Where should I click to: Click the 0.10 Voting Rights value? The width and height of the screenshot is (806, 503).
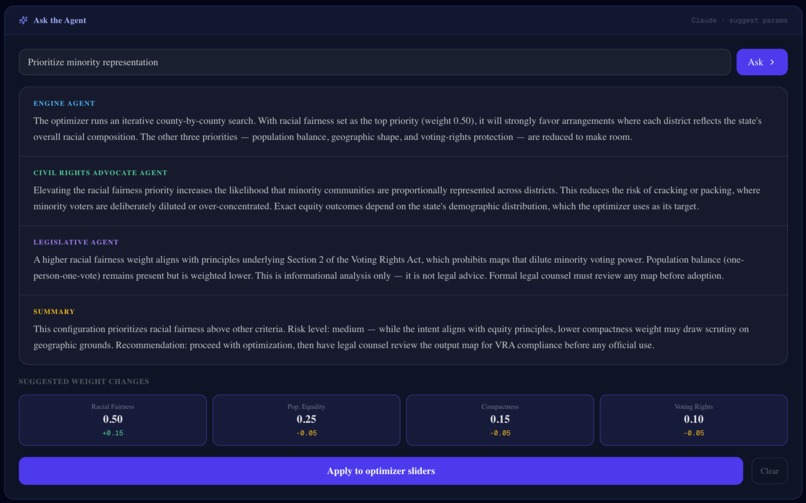[x=693, y=419]
